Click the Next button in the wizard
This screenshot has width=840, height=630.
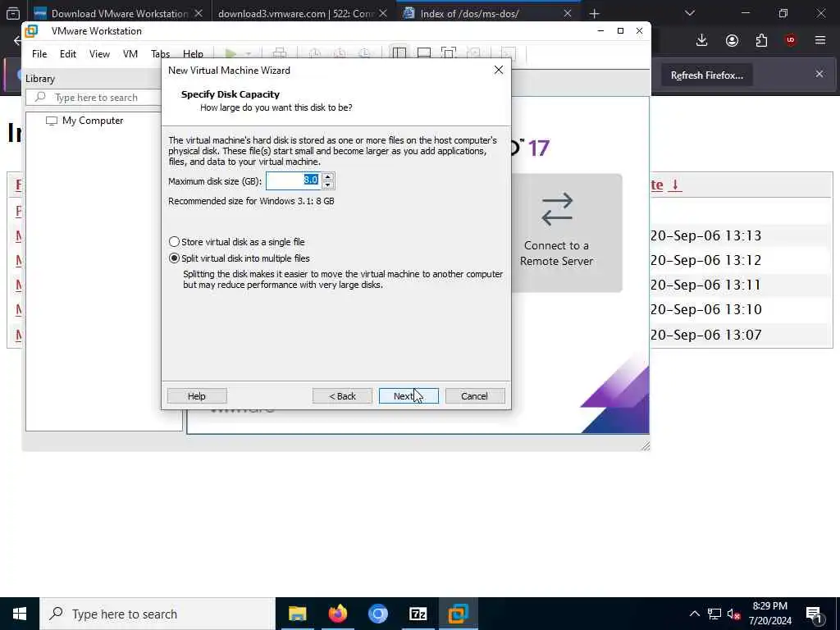(x=409, y=396)
